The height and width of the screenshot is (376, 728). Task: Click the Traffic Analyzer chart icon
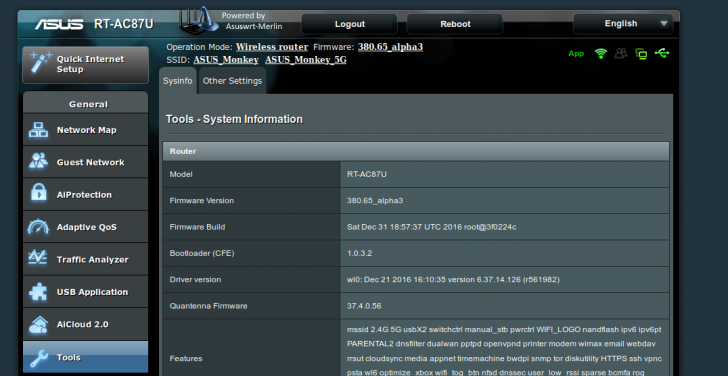[x=38, y=258]
